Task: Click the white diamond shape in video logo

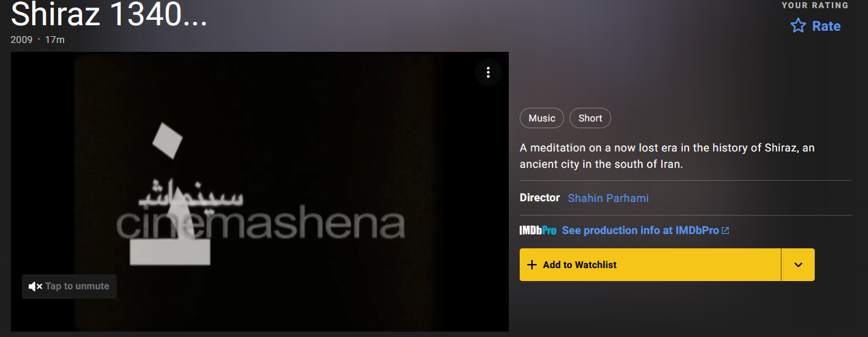Action: pyautogui.click(x=167, y=139)
